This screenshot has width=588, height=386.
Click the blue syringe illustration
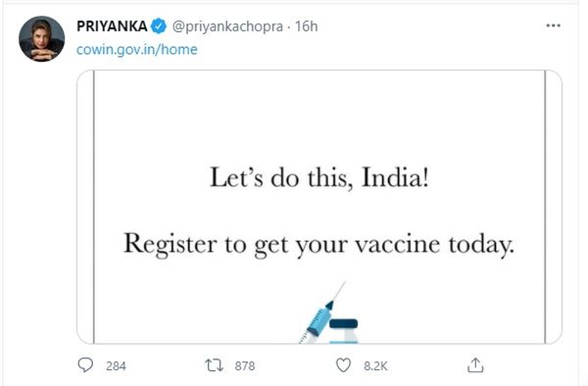320,314
